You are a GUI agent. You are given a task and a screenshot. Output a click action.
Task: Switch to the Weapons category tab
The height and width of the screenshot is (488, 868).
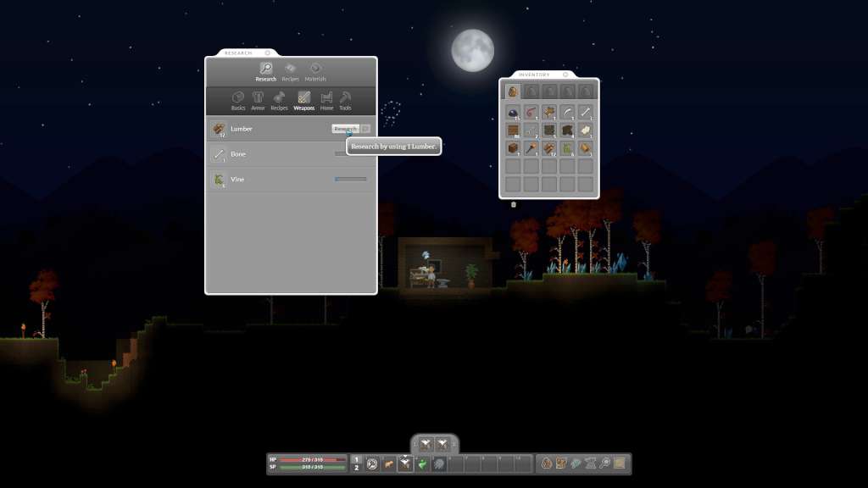pyautogui.click(x=303, y=98)
